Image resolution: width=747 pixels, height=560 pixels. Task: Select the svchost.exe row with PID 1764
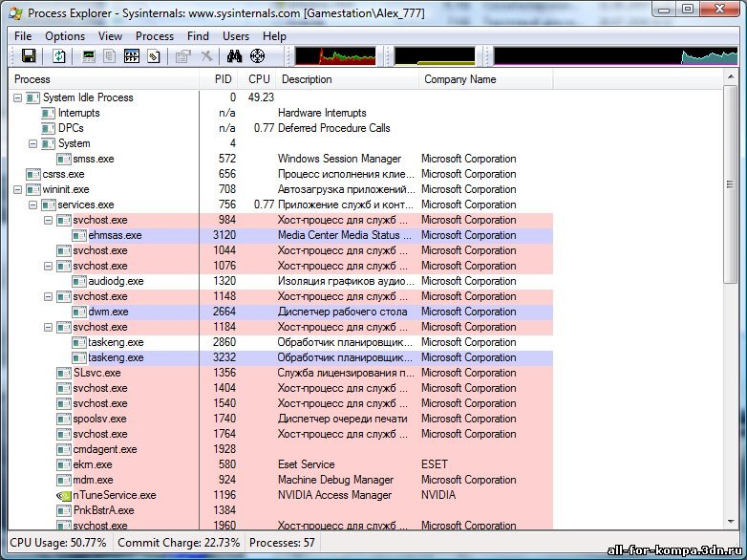(281, 435)
